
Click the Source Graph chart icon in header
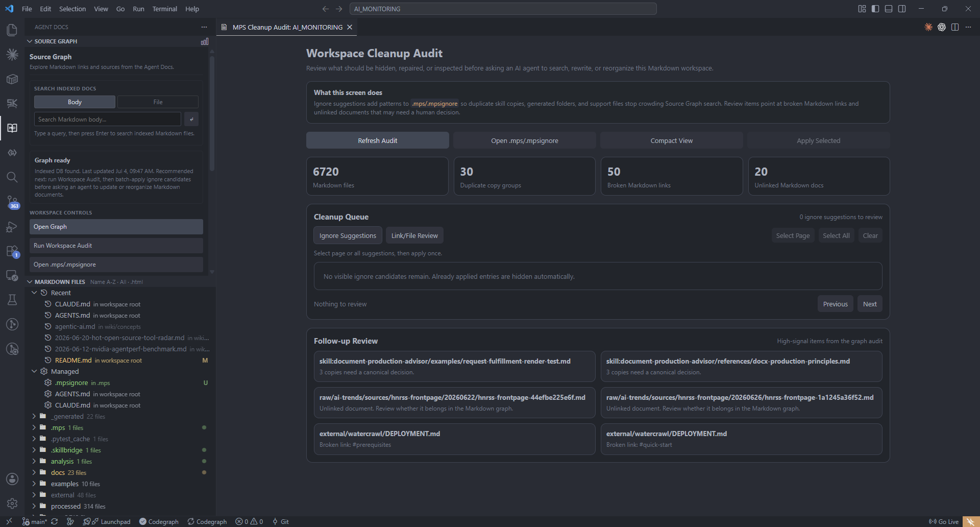pyautogui.click(x=205, y=41)
